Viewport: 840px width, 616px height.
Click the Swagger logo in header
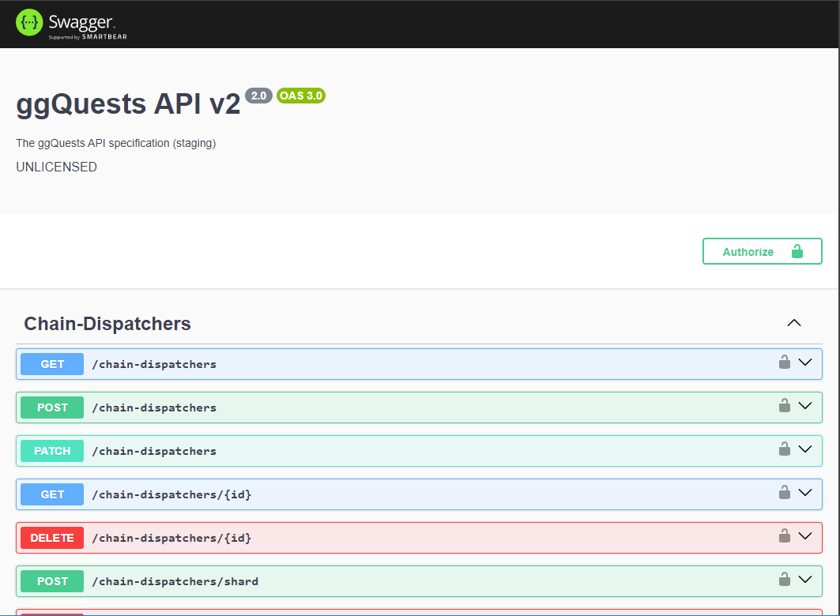click(71, 24)
